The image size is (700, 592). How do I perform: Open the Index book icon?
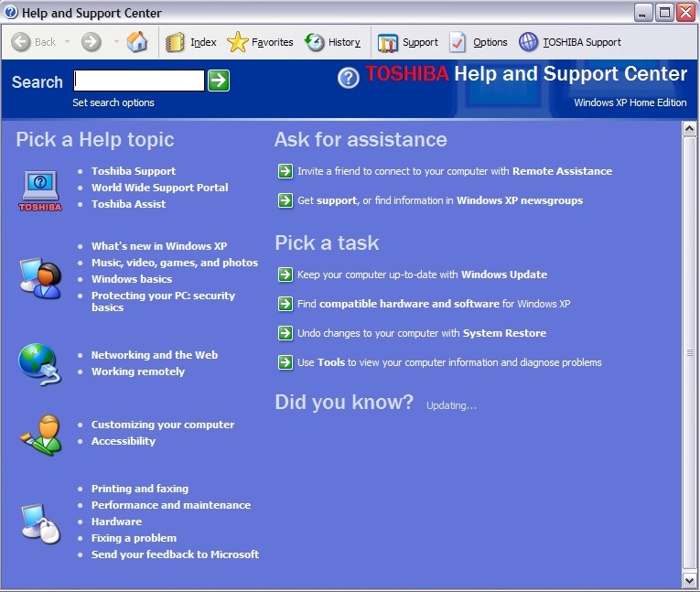[175, 42]
